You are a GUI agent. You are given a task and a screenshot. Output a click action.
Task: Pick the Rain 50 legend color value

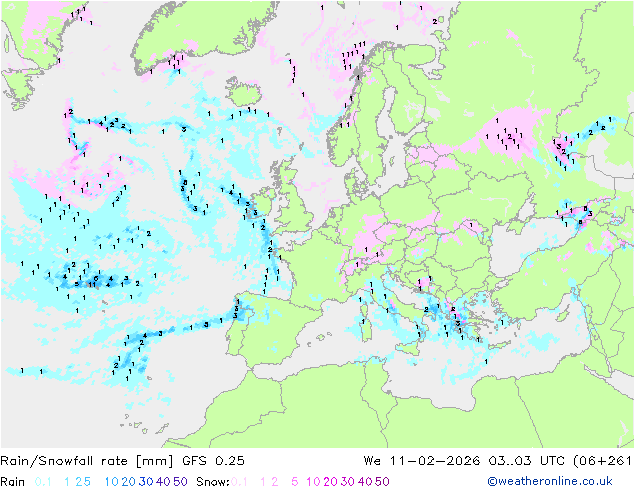coord(180,482)
